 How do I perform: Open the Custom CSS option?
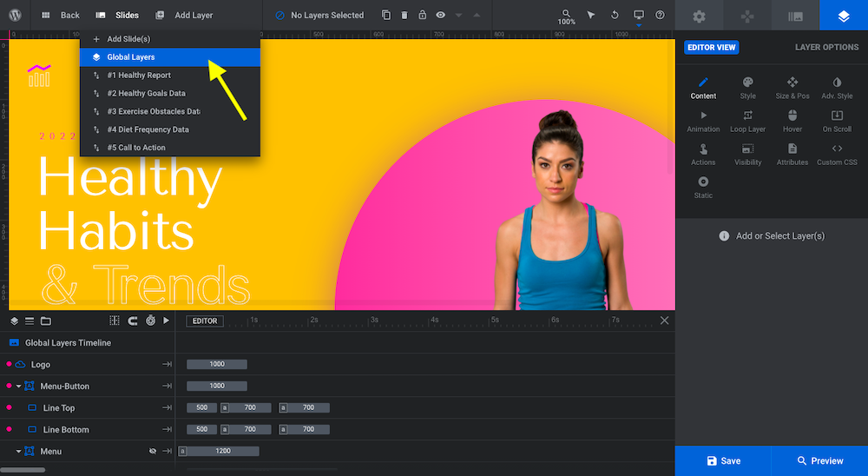[x=837, y=155]
